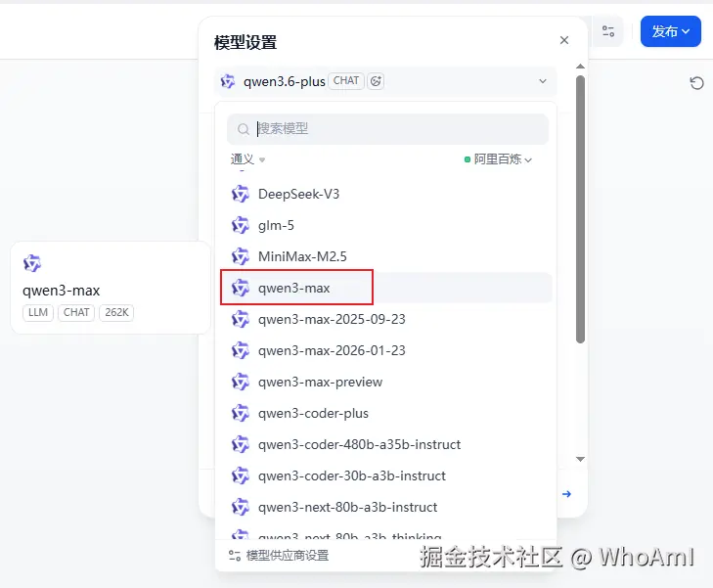The height and width of the screenshot is (588, 713).
Task: Click the DeepSeek-V3 model logo icon
Action: [240, 194]
